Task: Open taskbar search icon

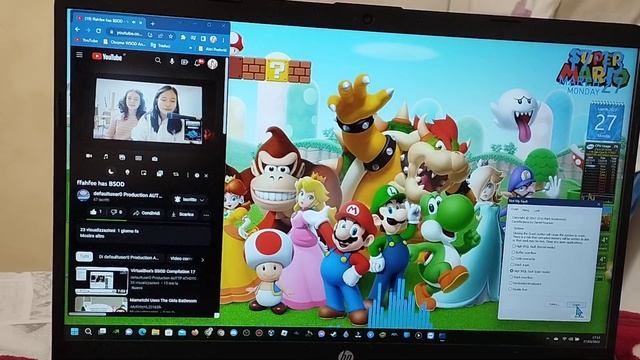Action: point(88,331)
